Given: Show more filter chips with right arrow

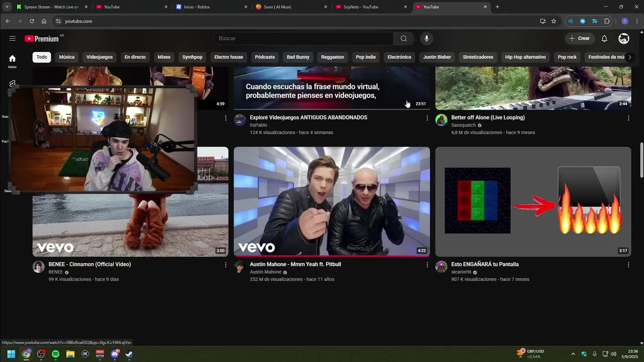Looking at the screenshot, I should pos(629,57).
